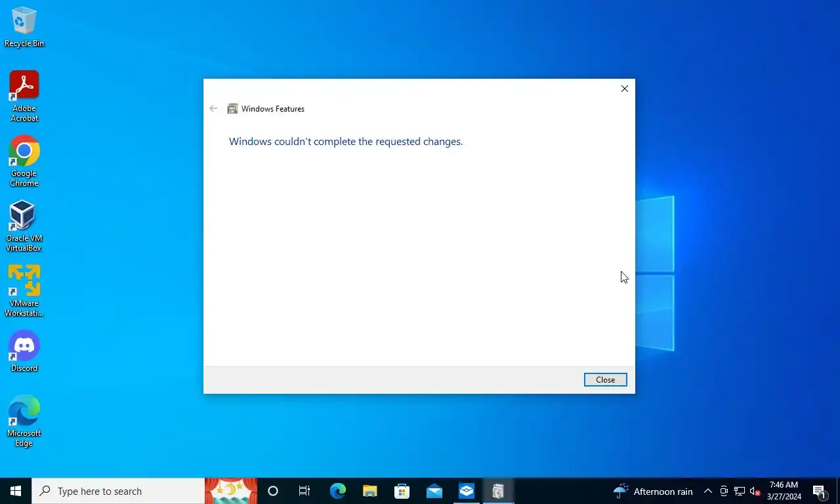840x504 pixels.
Task: Open Task View on the taskbar
Action: pyautogui.click(x=304, y=491)
